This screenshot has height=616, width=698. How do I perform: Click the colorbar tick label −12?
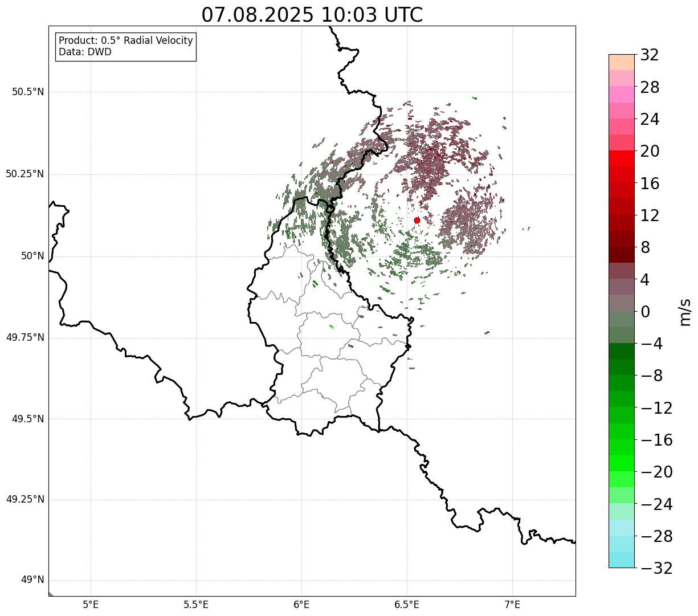click(x=656, y=408)
